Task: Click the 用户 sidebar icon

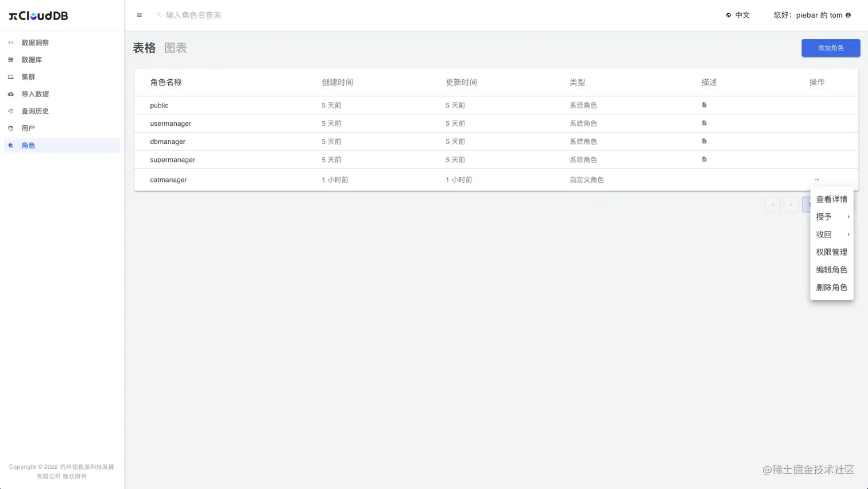Action: [10, 129]
